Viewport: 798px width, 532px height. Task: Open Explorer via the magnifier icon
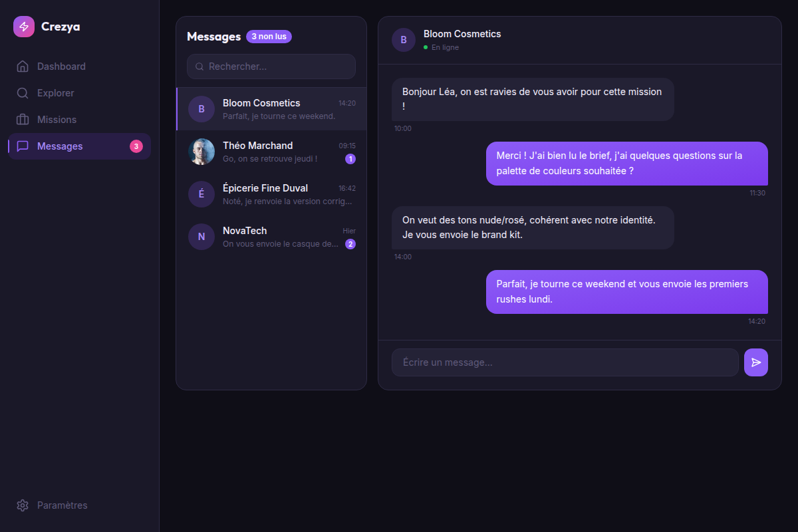pyautogui.click(x=23, y=93)
